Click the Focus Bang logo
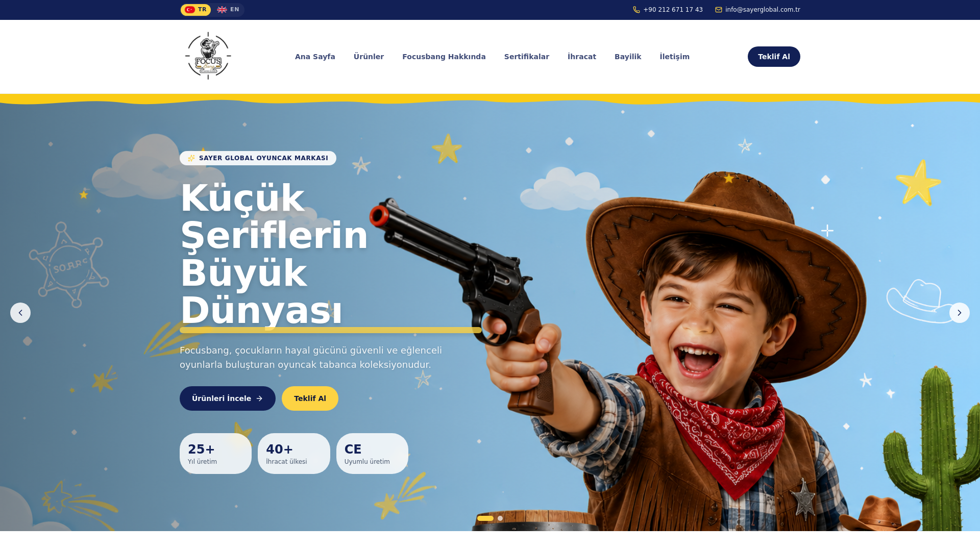This screenshot has height=551, width=980. 208,56
